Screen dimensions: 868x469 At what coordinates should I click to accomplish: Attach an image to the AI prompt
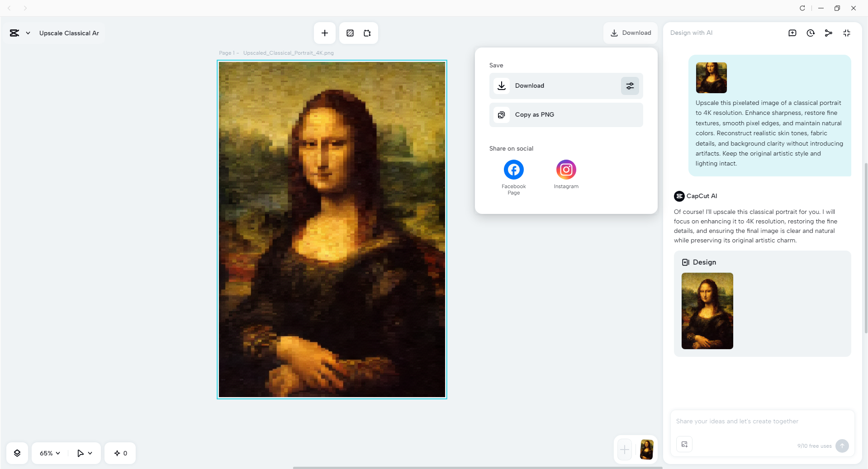tap(684, 444)
